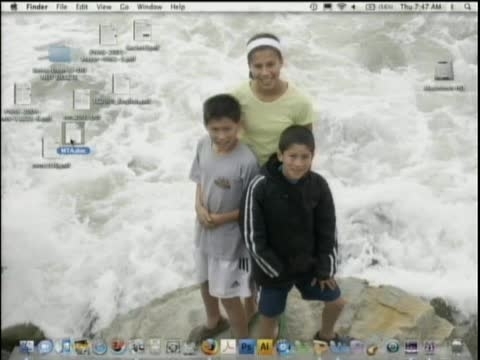Open Spotlight search magnifier icon

point(467,7)
